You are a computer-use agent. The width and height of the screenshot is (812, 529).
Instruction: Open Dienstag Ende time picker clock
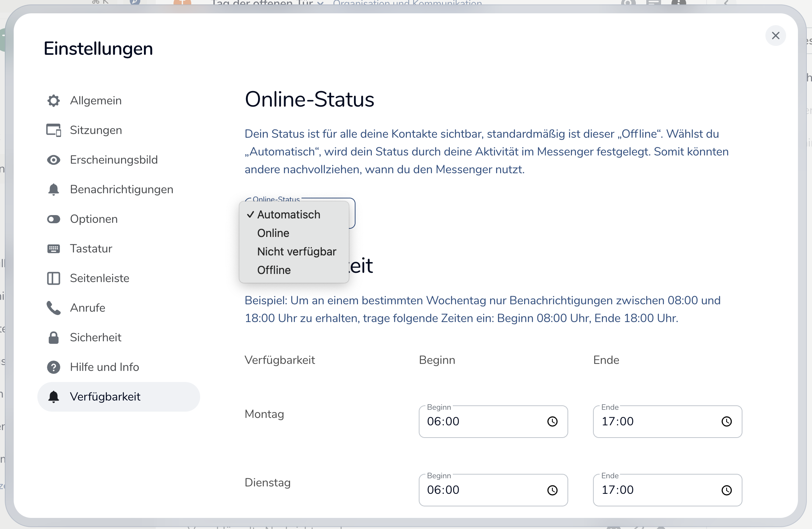(727, 490)
